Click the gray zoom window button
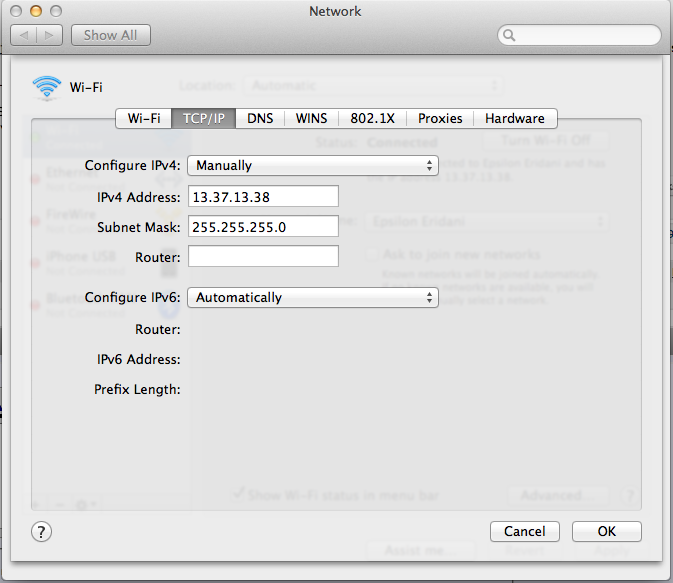Viewport: 673px width, 583px height. point(56,11)
